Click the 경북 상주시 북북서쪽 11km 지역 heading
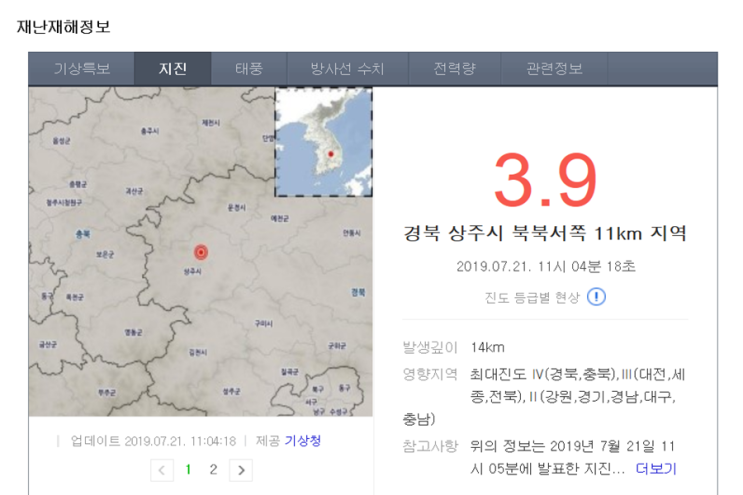The height and width of the screenshot is (495, 743). (x=545, y=233)
